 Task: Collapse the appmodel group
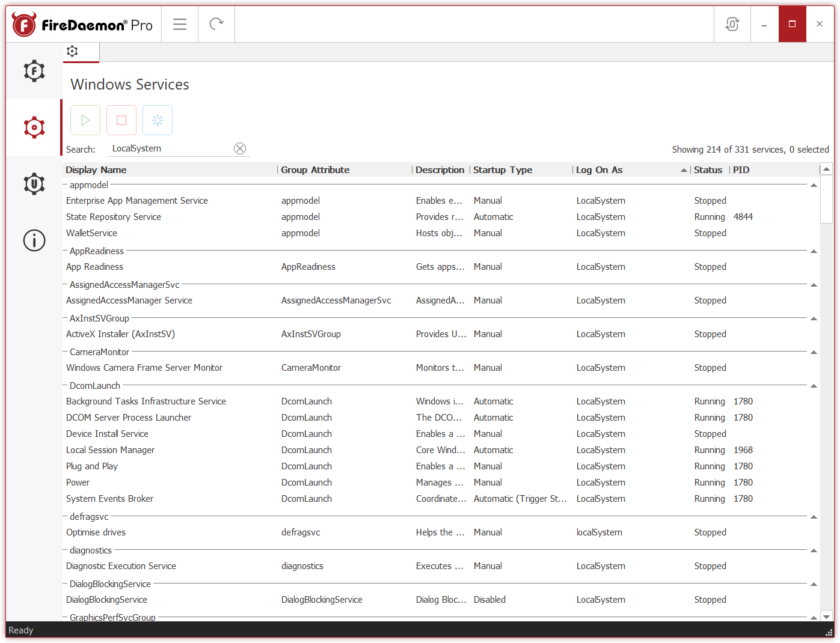[814, 185]
